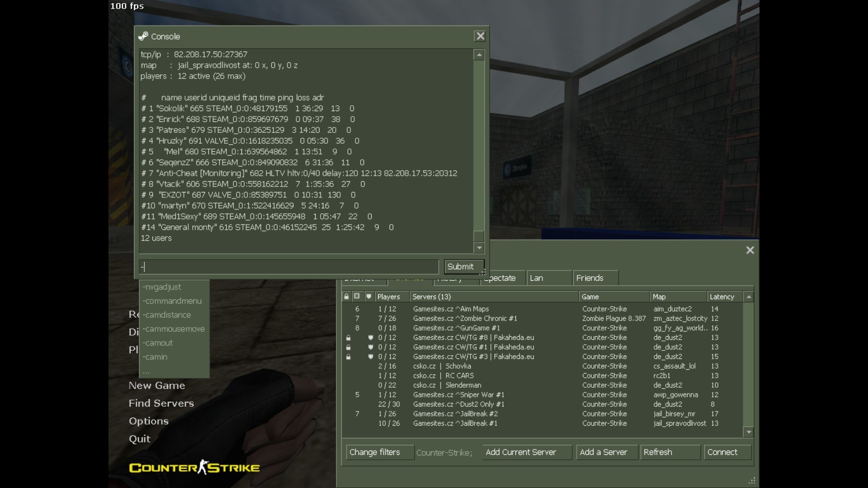
Task: Refresh the server list
Action: [670, 452]
